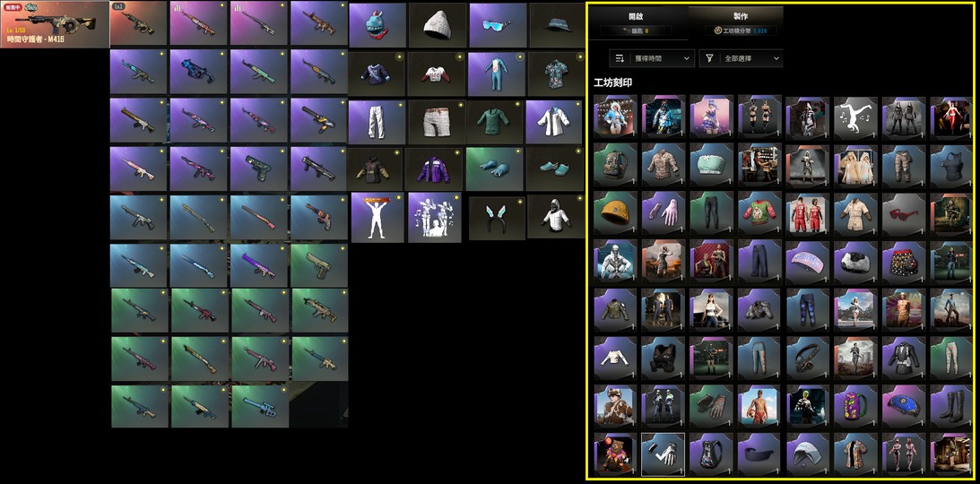Screen dimensions: 980x484
Task: Open the 全部選擇 filter dropdown
Action: click(741, 58)
